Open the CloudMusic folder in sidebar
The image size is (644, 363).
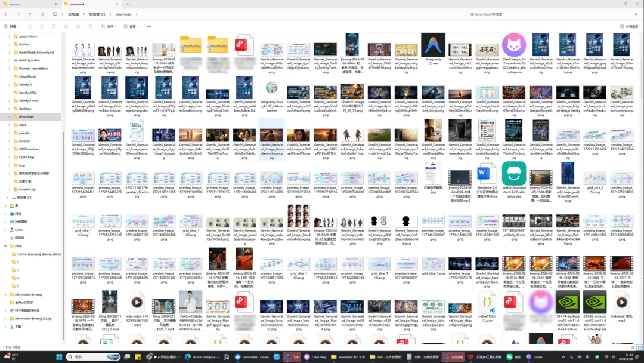[27, 76]
